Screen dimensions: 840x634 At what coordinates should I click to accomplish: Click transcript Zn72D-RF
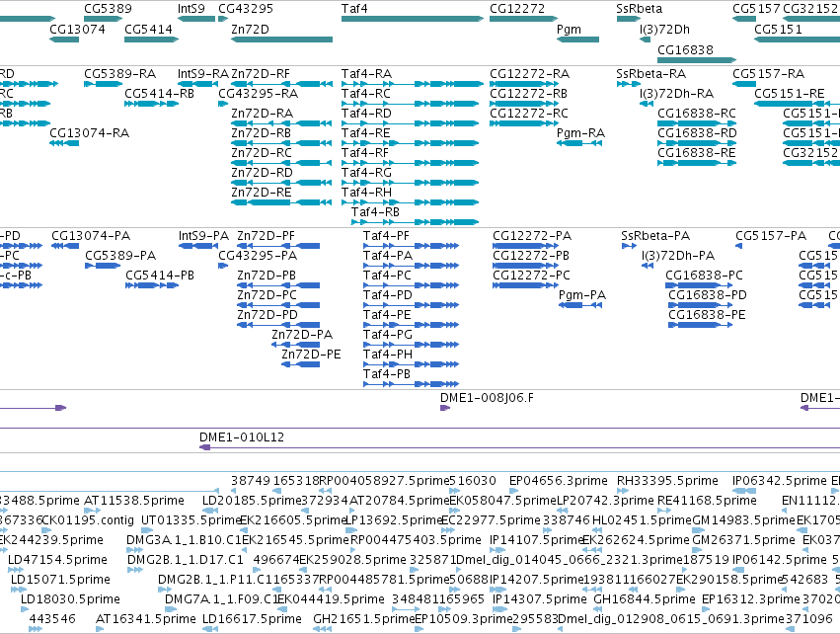pyautogui.click(x=281, y=84)
